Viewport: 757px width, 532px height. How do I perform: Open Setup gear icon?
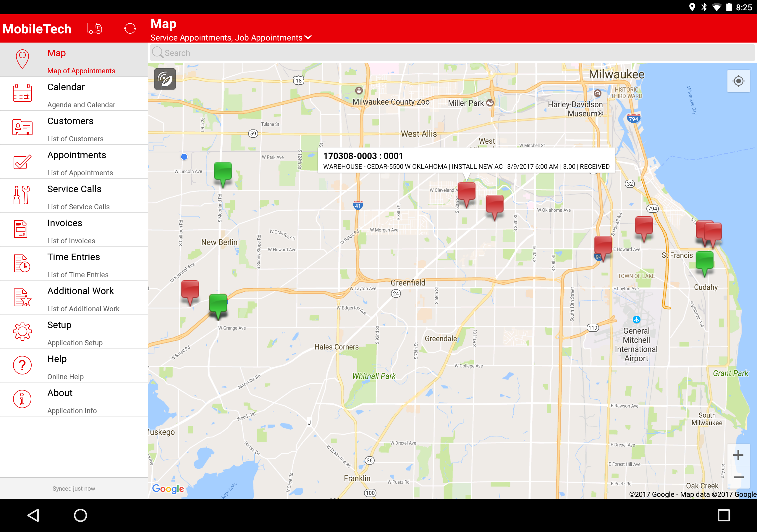[22, 331]
